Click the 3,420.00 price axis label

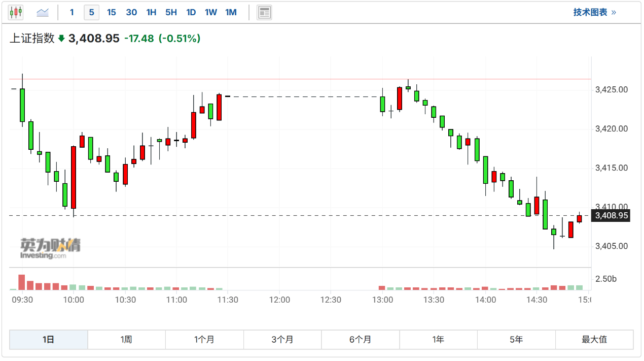pos(612,129)
